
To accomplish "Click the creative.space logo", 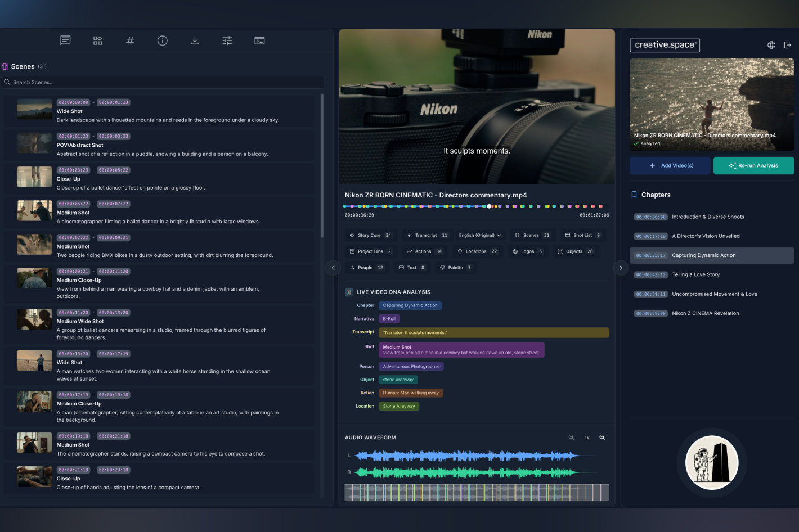I will (x=665, y=45).
